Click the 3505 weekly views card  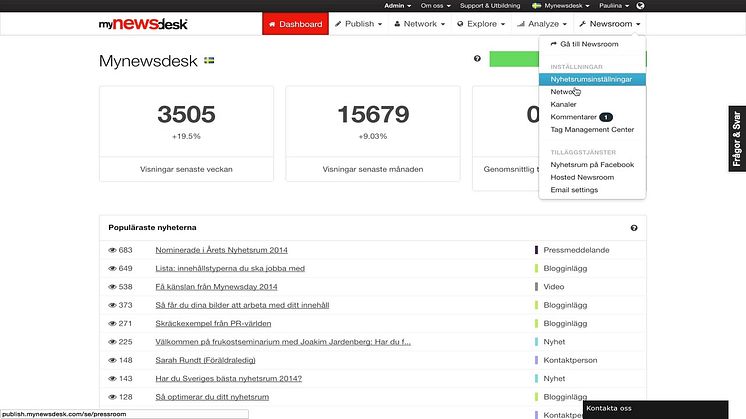point(186,134)
